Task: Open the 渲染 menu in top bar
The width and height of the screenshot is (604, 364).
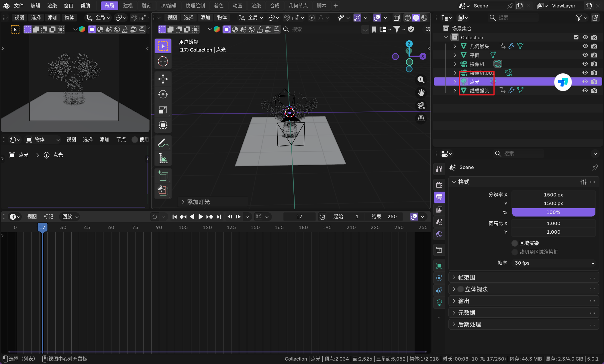Action: (52, 6)
